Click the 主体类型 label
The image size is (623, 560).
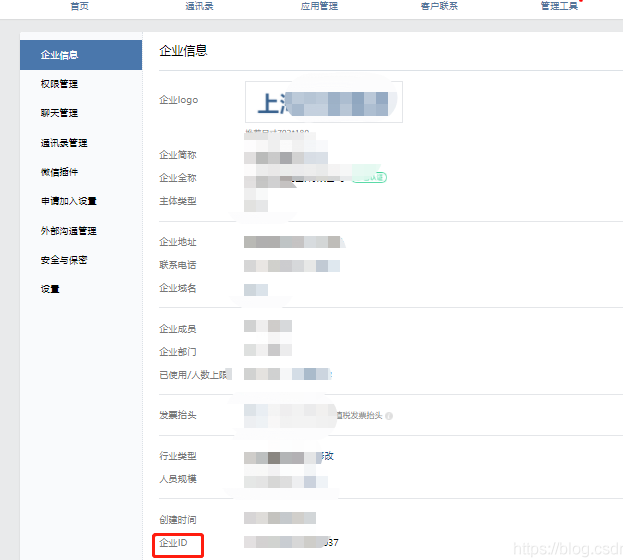[178, 201]
